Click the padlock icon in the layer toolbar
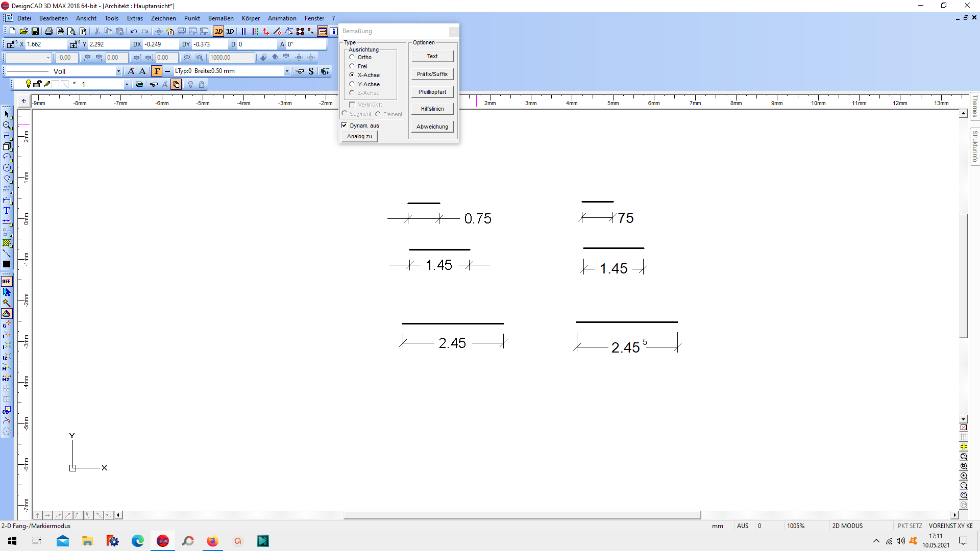This screenshot has width=980, height=551. pyautogui.click(x=202, y=84)
